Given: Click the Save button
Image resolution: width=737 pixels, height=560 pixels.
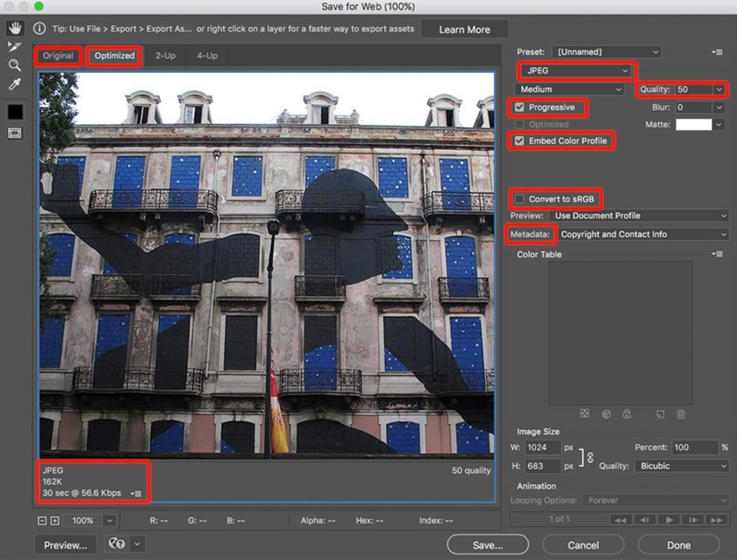Looking at the screenshot, I should tap(487, 545).
